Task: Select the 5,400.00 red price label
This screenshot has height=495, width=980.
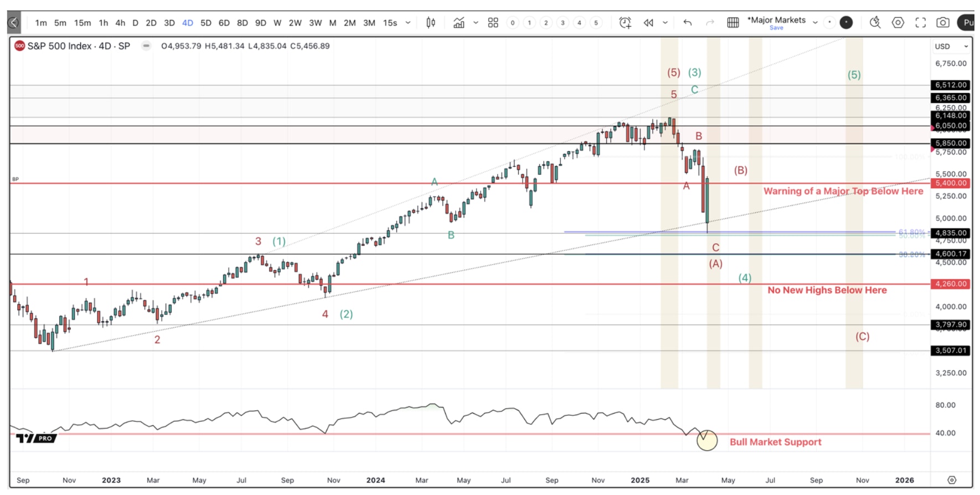Action: pyautogui.click(x=951, y=183)
